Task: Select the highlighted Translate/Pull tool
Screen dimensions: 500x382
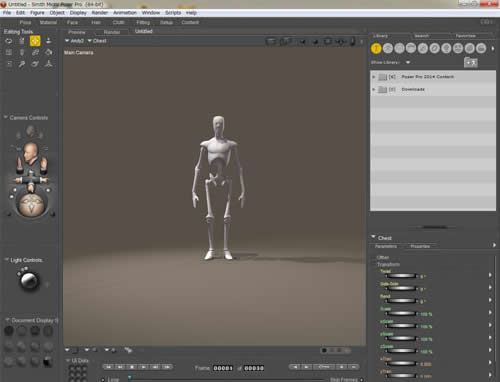Action: [x=35, y=41]
